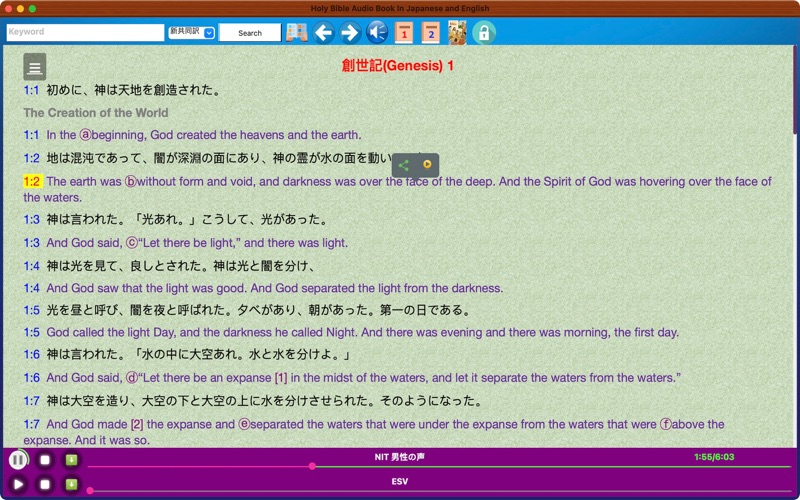Open the hamburger menu icon
Viewport: 800px width, 500px height.
35,67
